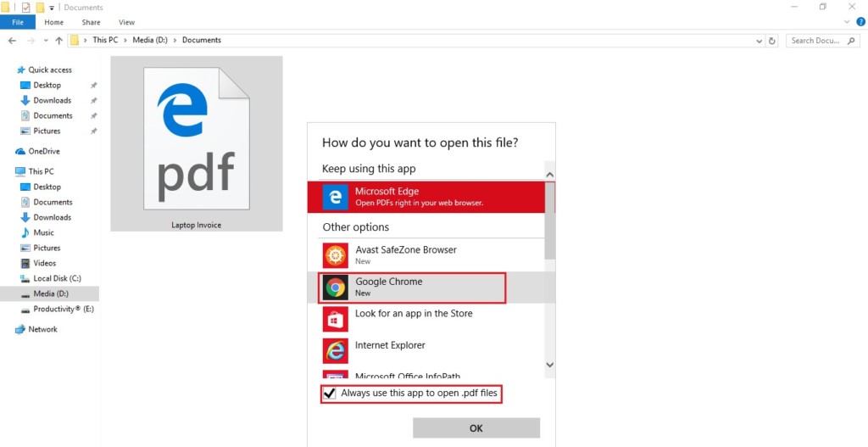Click the OneDrive cloud icon
868x447 pixels.
(20, 151)
